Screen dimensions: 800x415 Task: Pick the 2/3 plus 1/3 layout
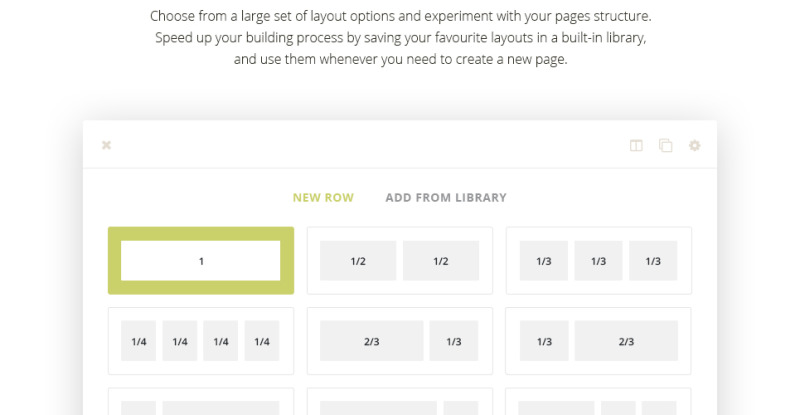[400, 341]
